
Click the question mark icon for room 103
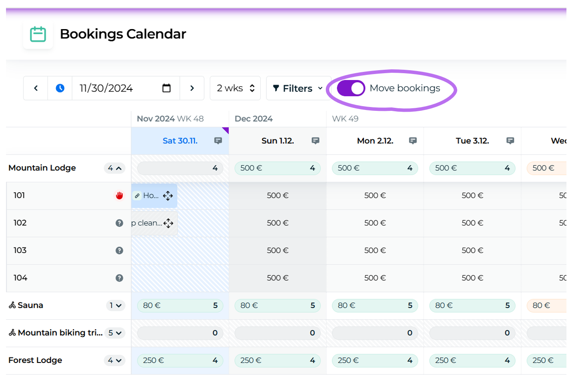pos(119,250)
